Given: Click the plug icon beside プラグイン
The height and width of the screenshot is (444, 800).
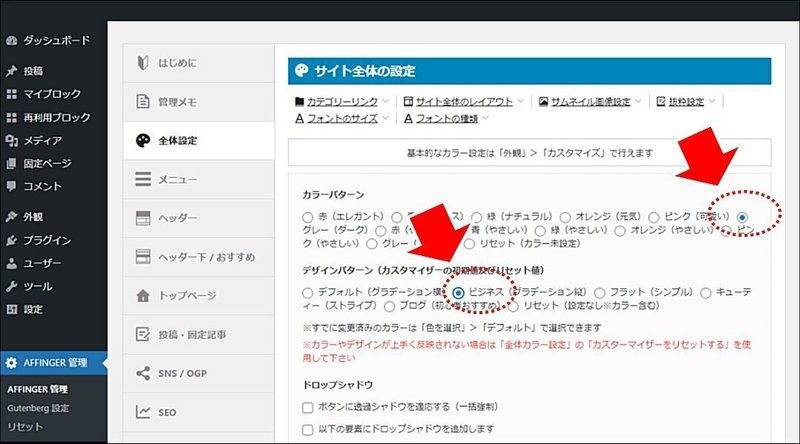Looking at the screenshot, I should coord(11,240).
